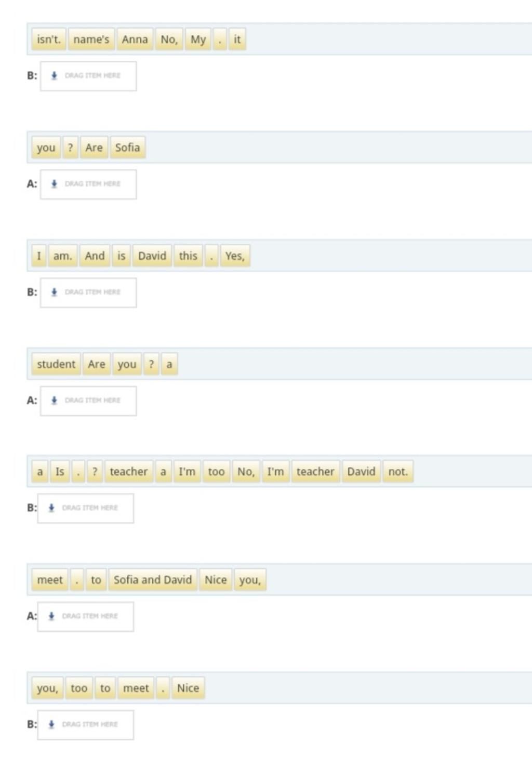Screen dimensions: 532x757
Task: Click the drop arrow icon below the "student Are you" row
Action: [x=54, y=400]
